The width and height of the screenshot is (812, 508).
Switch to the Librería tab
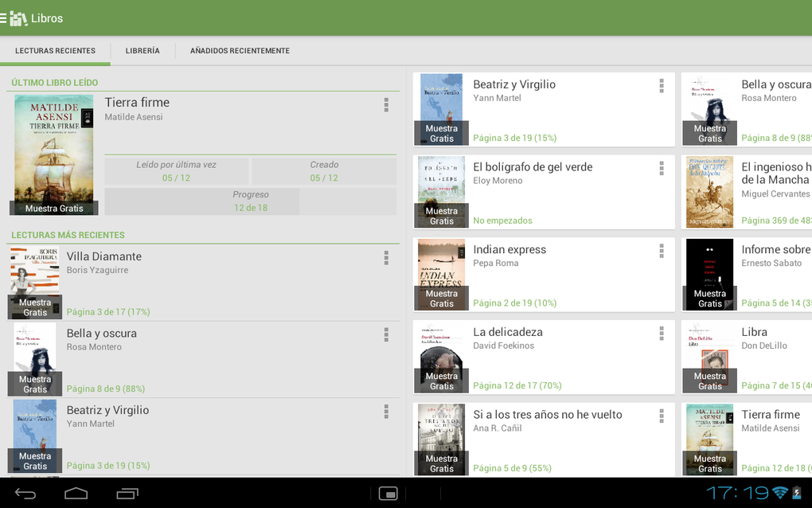[x=142, y=51]
